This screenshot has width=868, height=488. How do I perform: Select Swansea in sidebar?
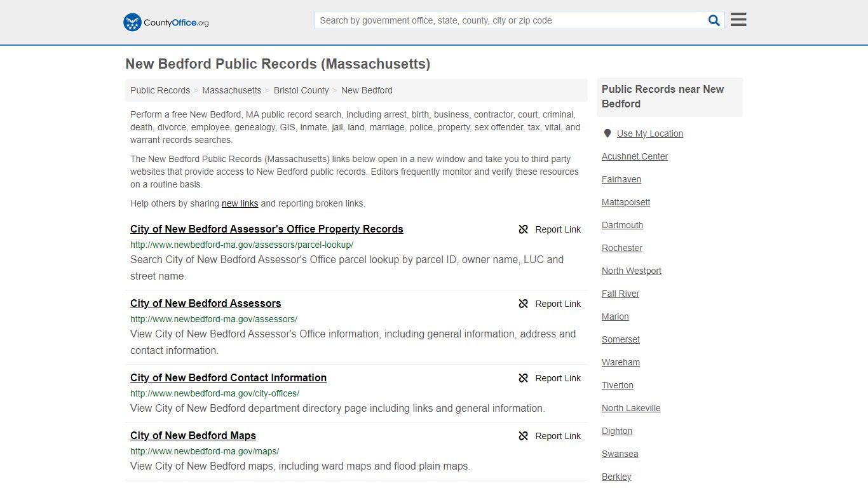(620, 454)
